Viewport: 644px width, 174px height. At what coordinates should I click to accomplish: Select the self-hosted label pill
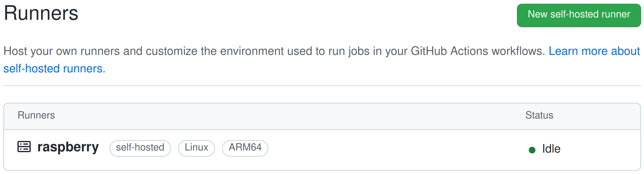click(140, 148)
